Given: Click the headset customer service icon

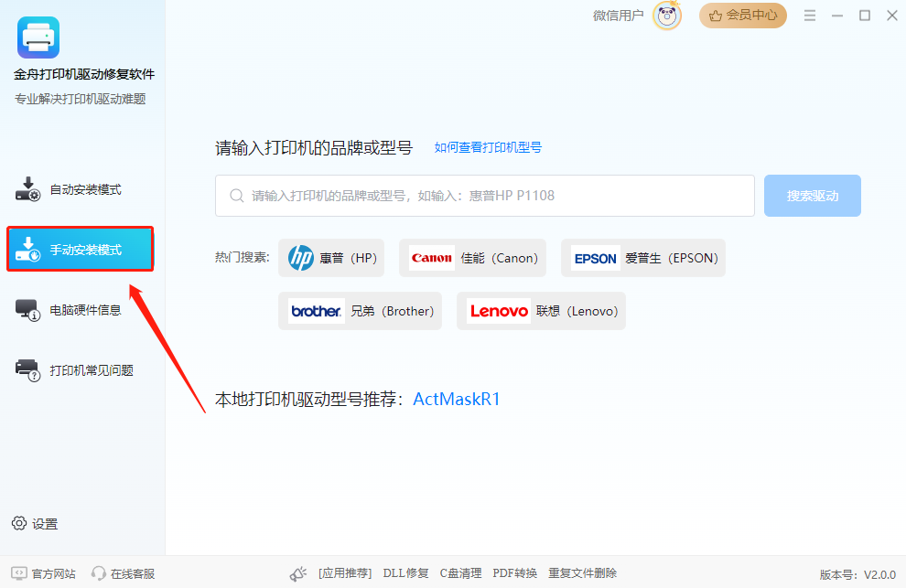Looking at the screenshot, I should pyautogui.click(x=99, y=573).
